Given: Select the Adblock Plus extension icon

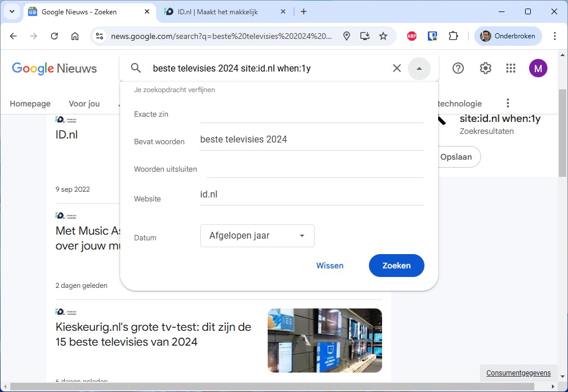Looking at the screenshot, I should coord(411,35).
